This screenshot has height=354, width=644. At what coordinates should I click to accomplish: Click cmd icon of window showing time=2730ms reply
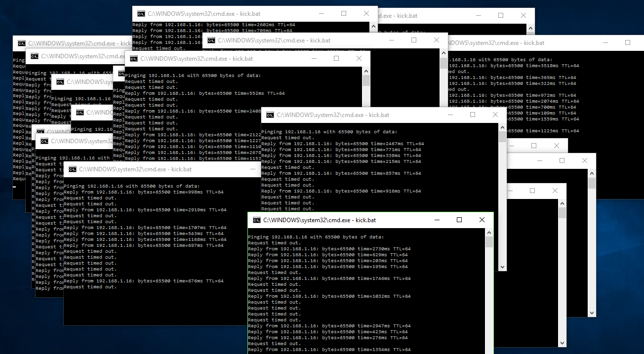pos(256,220)
